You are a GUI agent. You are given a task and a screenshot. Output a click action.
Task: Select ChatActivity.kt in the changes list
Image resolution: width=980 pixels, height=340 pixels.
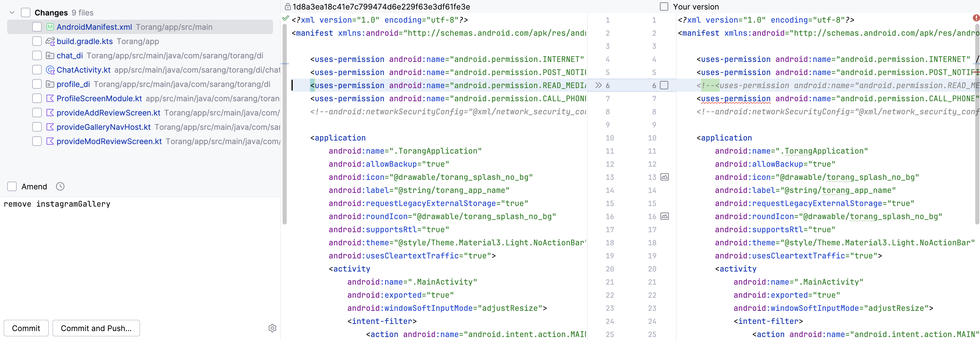click(83, 70)
